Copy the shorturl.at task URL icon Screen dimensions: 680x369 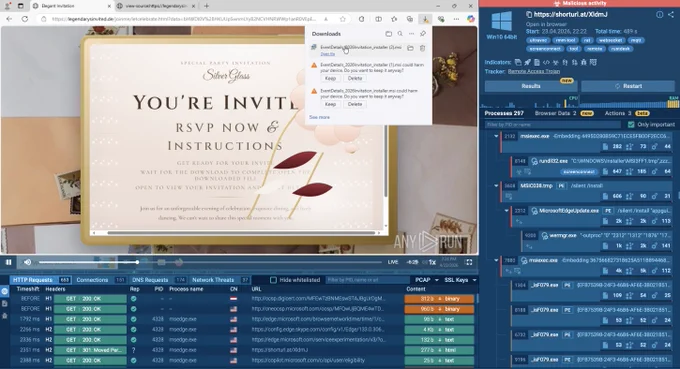click(x=529, y=14)
